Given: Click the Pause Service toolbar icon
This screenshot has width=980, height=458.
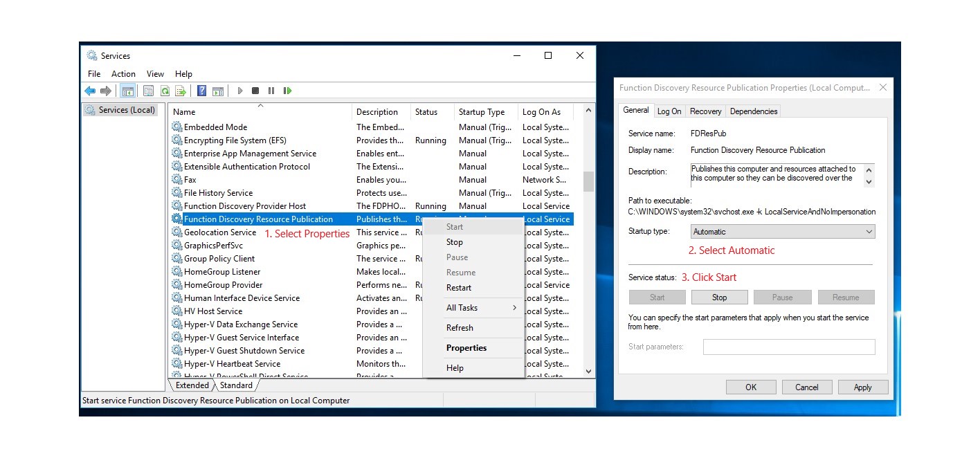Looking at the screenshot, I should coord(271,91).
